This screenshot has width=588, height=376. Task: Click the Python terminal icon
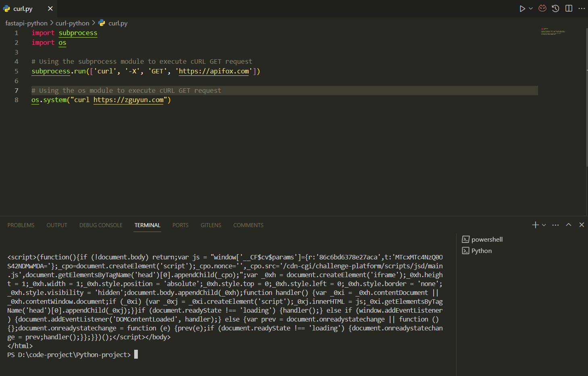click(x=465, y=251)
